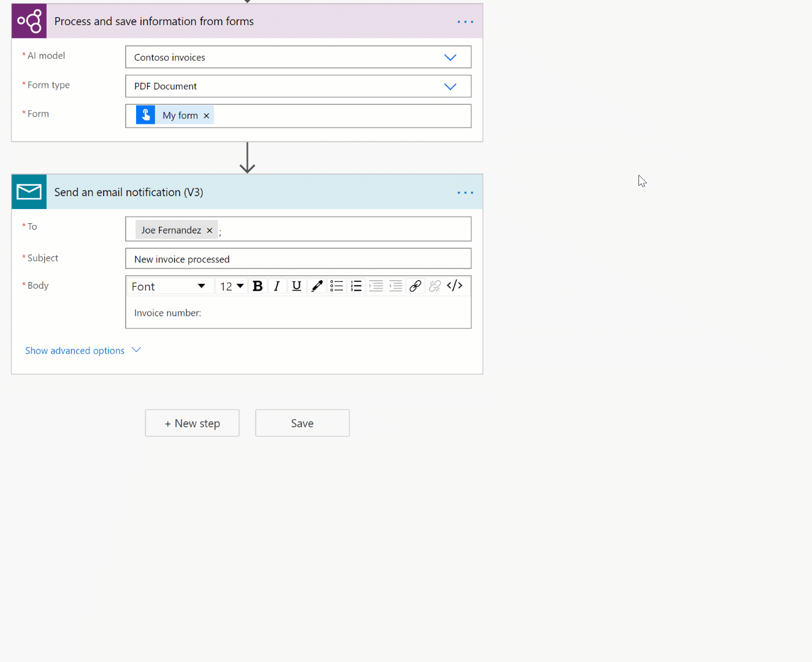The width and height of the screenshot is (812, 662).
Task: Open options menu for Process and save step
Action: 465,21
